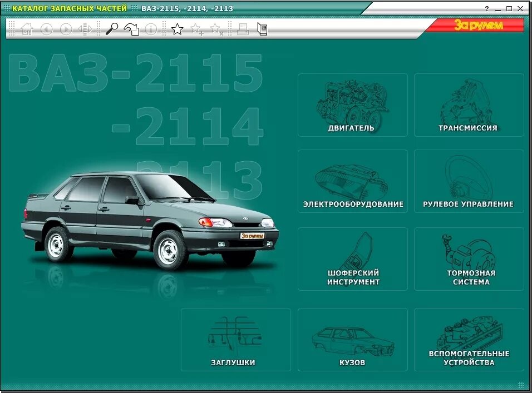Open the ЗАГЛУШКИ section tile
This screenshot has height=393, width=532.
(236, 340)
